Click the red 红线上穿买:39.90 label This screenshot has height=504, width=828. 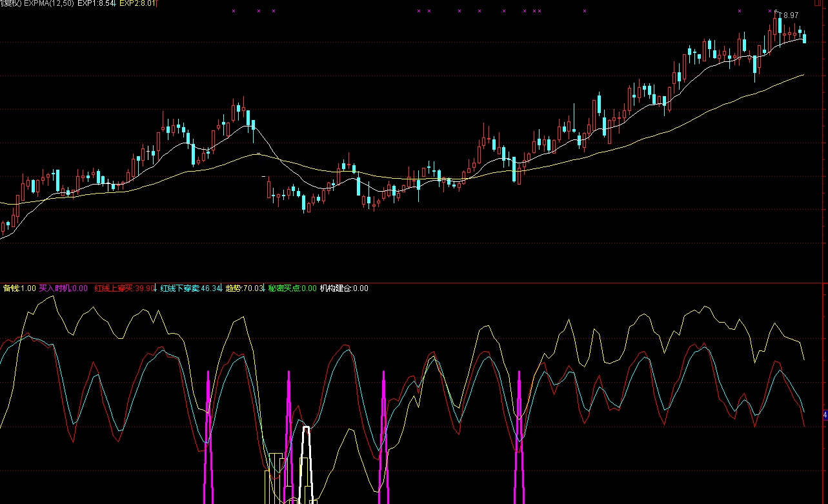pos(125,288)
